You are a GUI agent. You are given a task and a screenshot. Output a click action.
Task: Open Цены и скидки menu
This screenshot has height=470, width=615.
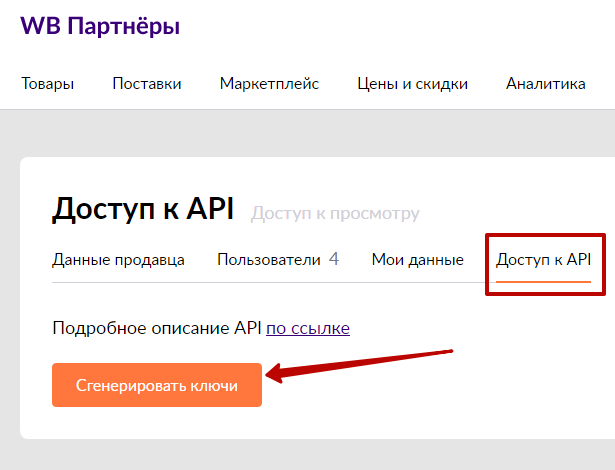(x=412, y=84)
